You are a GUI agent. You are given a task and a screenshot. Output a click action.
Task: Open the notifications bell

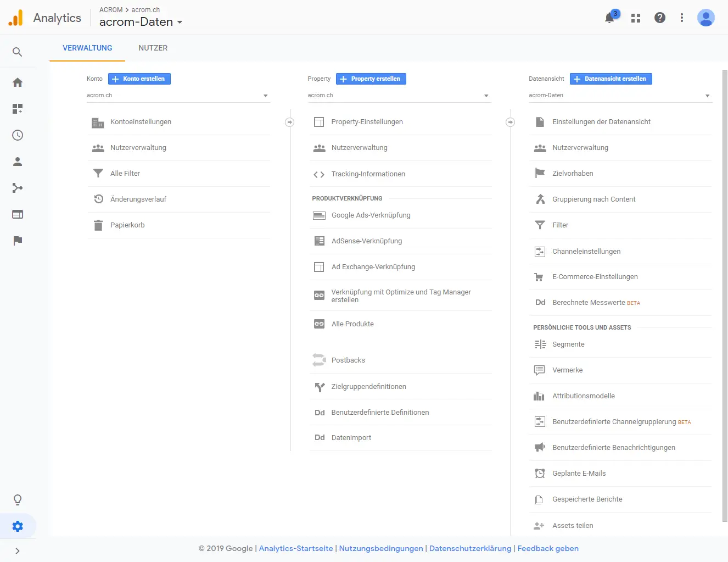pos(609,18)
